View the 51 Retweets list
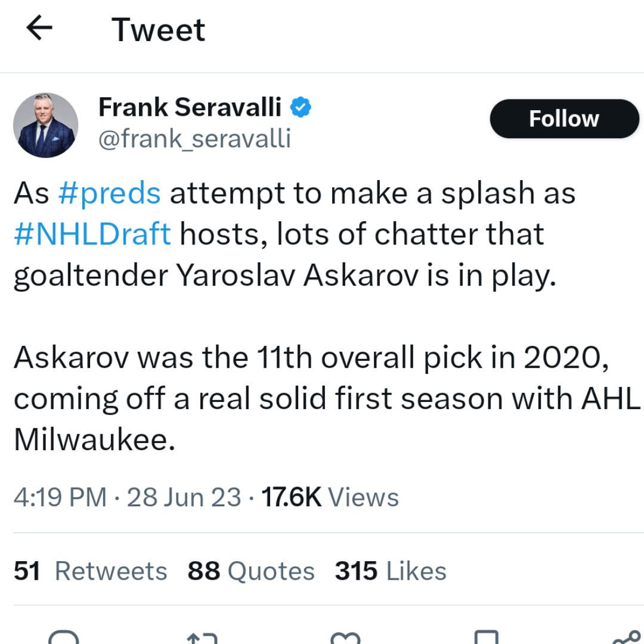644x644 pixels. coord(90,571)
